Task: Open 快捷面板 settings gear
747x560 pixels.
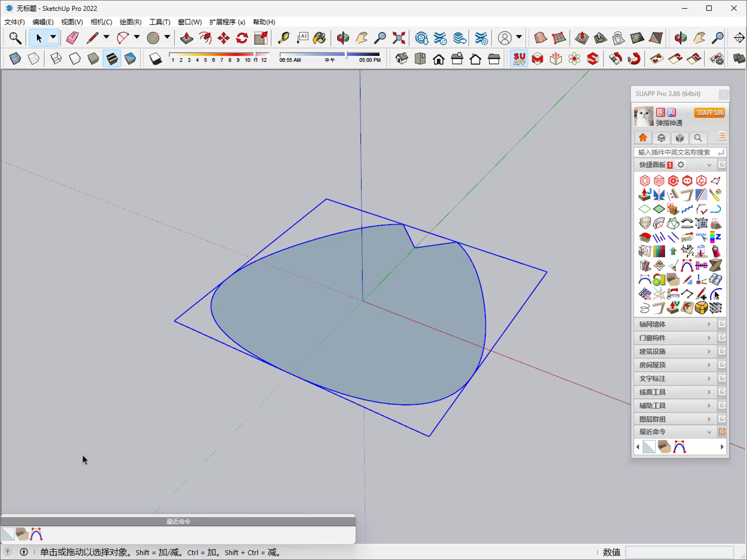Action: [x=681, y=165]
